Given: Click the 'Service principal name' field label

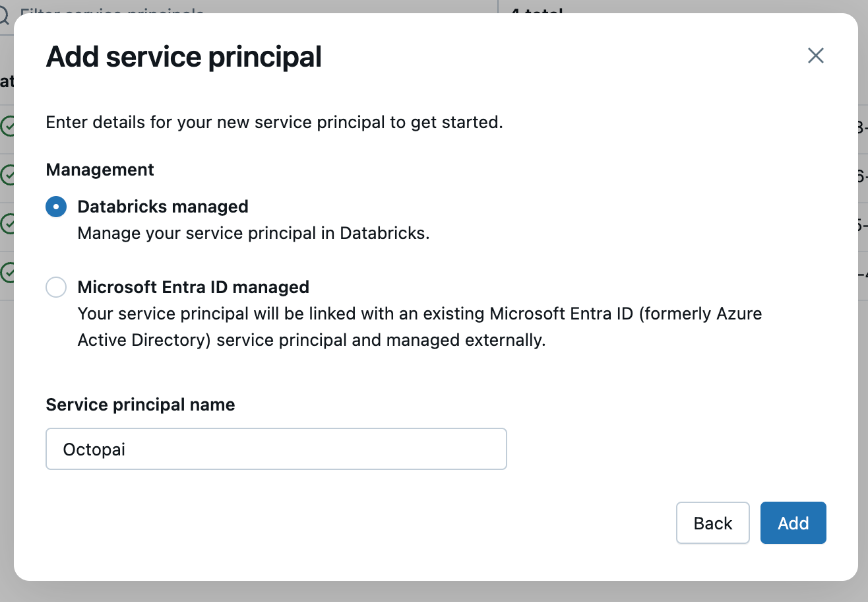Looking at the screenshot, I should pos(140,405).
